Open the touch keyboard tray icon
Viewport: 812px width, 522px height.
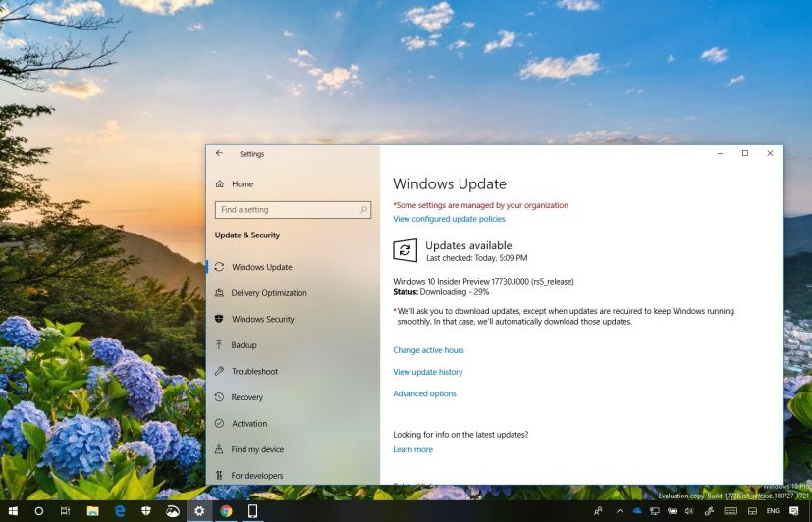[x=731, y=511]
